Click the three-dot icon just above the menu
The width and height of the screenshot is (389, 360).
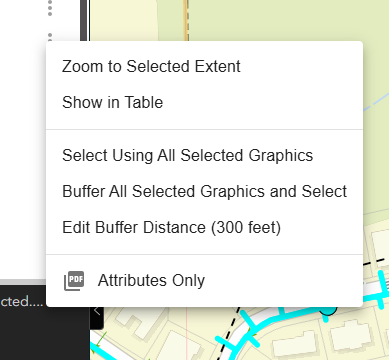pos(50,37)
